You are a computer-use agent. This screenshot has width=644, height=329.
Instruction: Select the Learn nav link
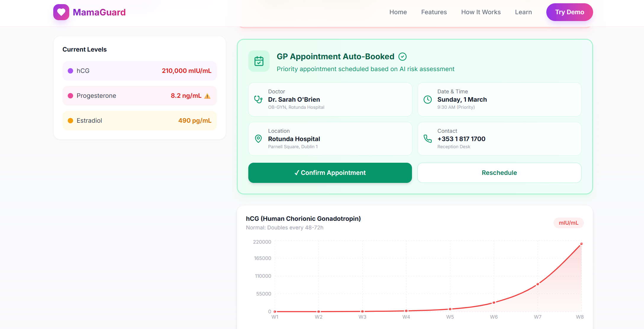coord(523,12)
